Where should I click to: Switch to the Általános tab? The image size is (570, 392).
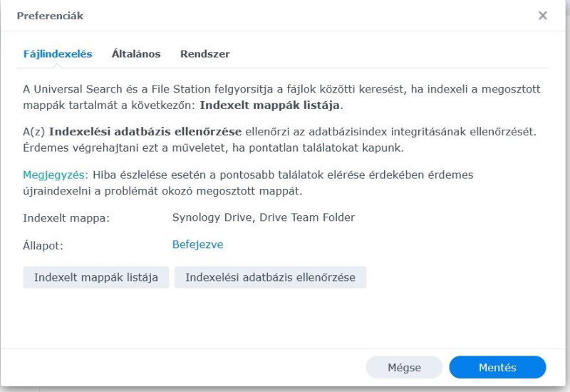pyautogui.click(x=136, y=54)
